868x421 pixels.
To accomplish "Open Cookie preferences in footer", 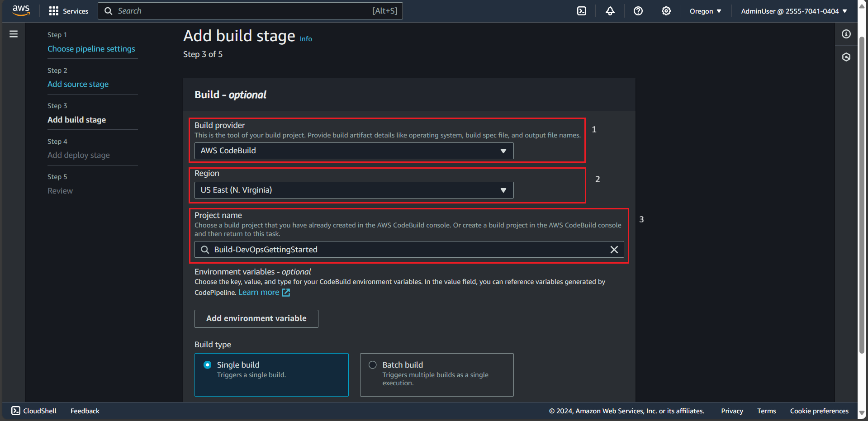I will [x=819, y=411].
